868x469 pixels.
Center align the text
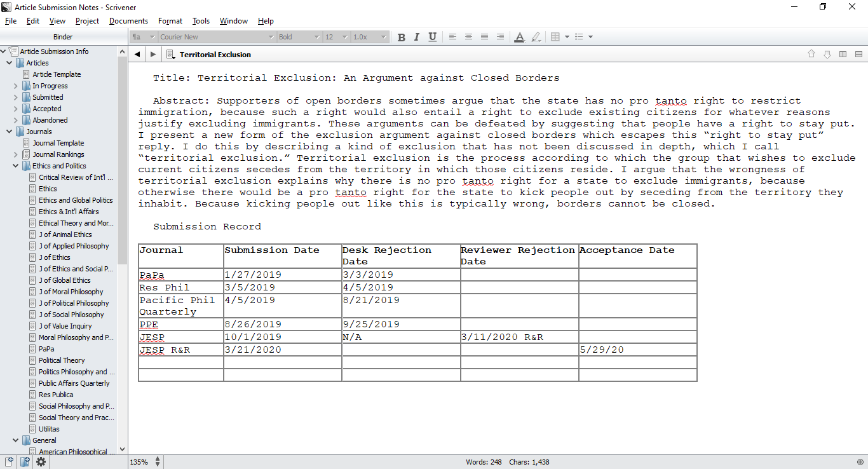(x=468, y=37)
